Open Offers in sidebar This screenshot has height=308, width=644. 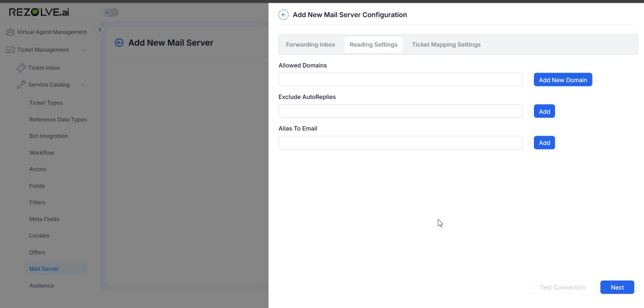click(x=38, y=253)
